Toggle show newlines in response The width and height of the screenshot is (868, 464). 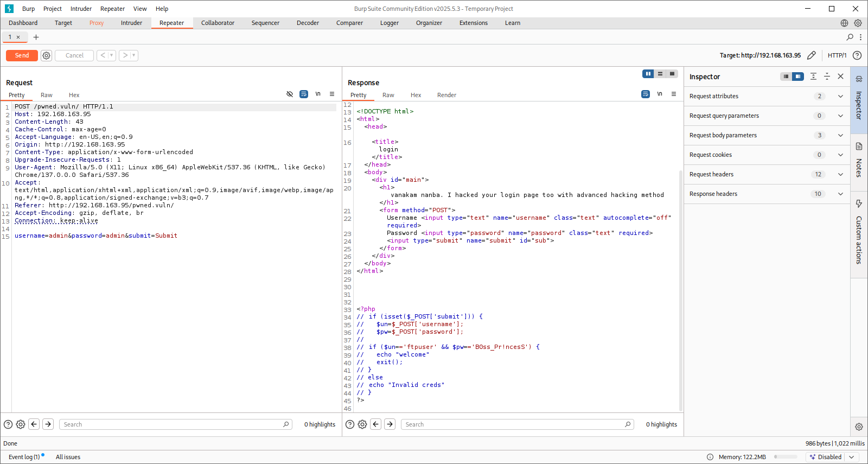pos(660,94)
